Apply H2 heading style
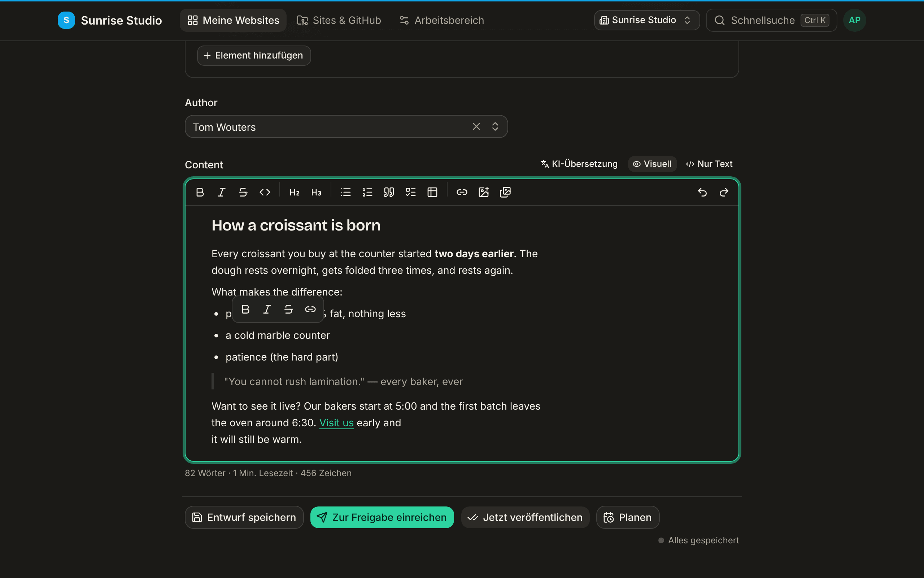This screenshot has width=924, height=578. click(x=295, y=192)
